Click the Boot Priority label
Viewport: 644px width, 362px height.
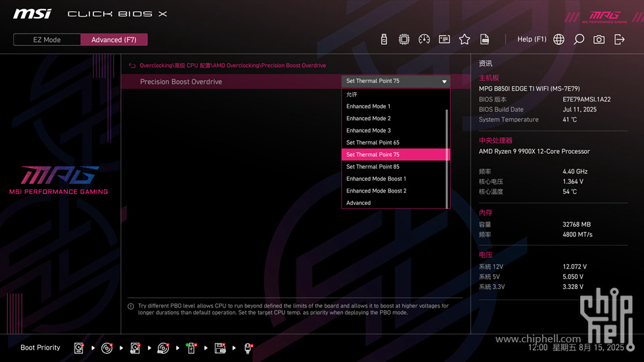pos(40,348)
